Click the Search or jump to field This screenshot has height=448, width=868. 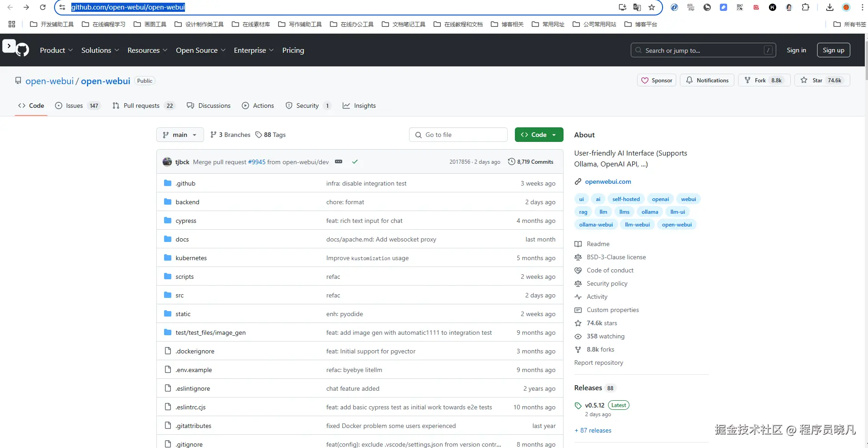click(703, 50)
